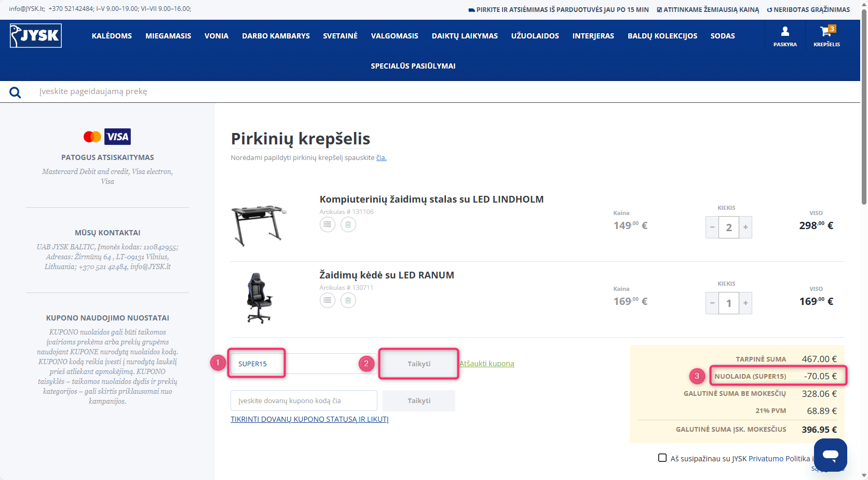Decrease the LINDHOLM desk quantity with minus
This screenshot has width=868, height=480.
click(712, 227)
